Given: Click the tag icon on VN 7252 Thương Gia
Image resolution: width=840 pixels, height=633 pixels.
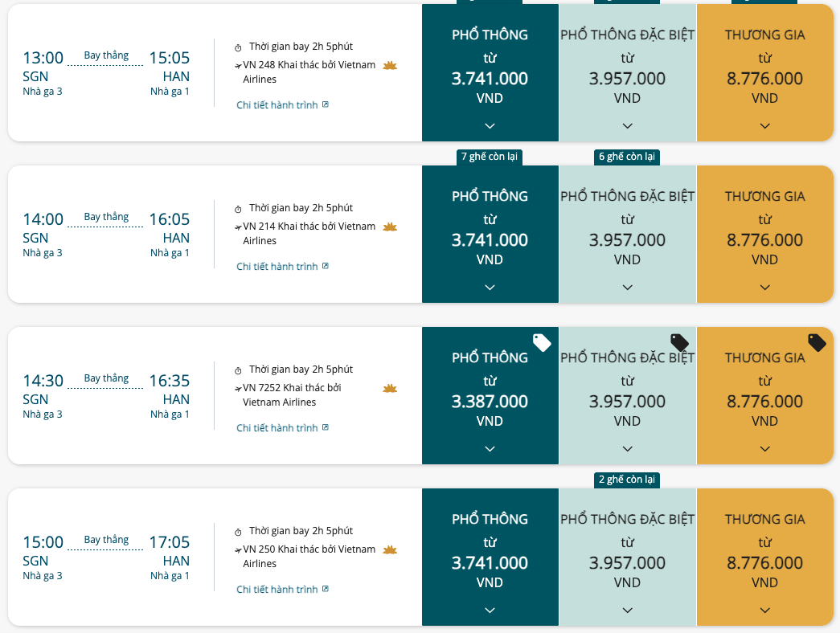Looking at the screenshot, I should (x=817, y=343).
